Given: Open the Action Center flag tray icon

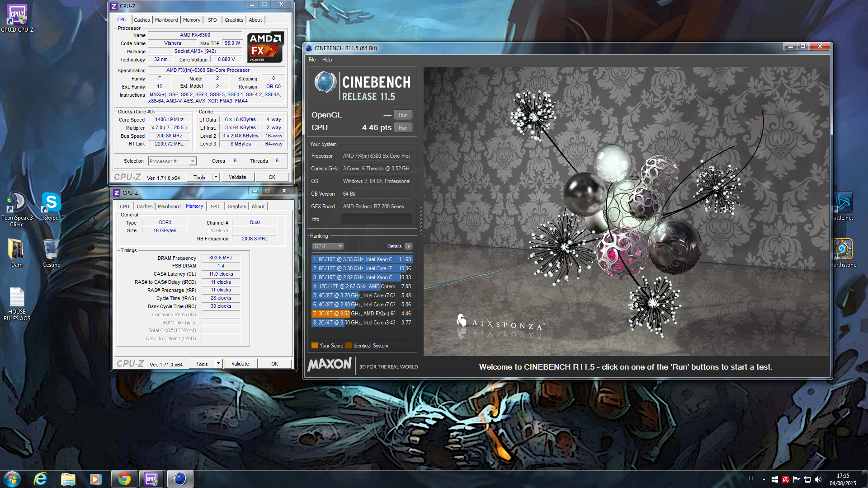Looking at the screenshot, I should pyautogui.click(x=796, y=479).
